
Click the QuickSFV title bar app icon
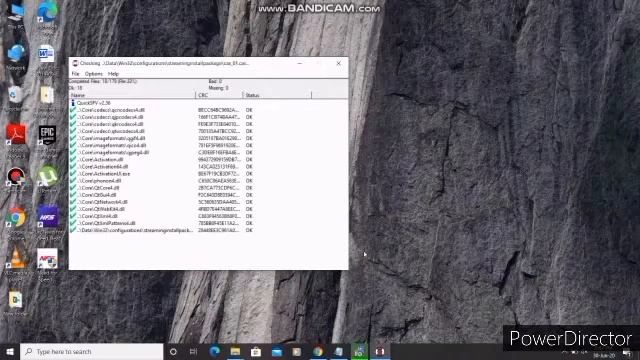[75, 63]
